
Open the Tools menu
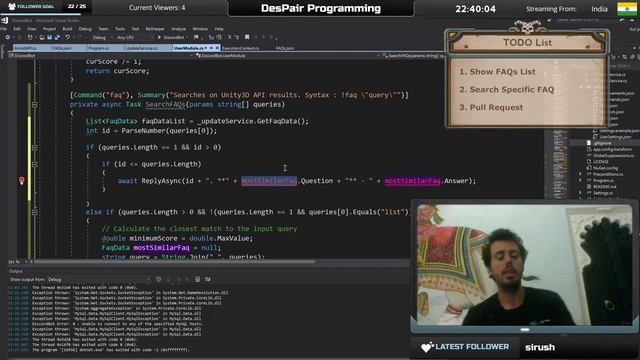point(120,29)
